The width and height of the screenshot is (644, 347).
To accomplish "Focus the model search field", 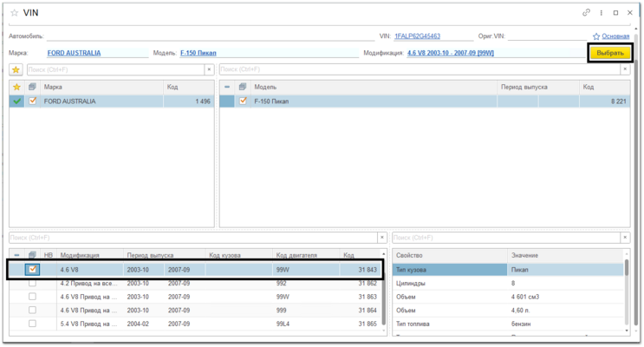I will [x=420, y=69].
